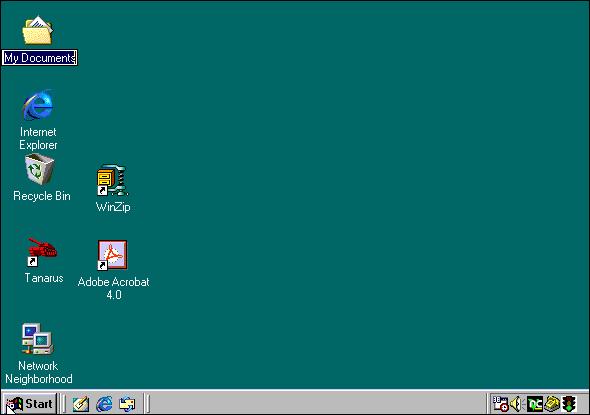Click the envelope icon in Quick Launch

[127, 404]
